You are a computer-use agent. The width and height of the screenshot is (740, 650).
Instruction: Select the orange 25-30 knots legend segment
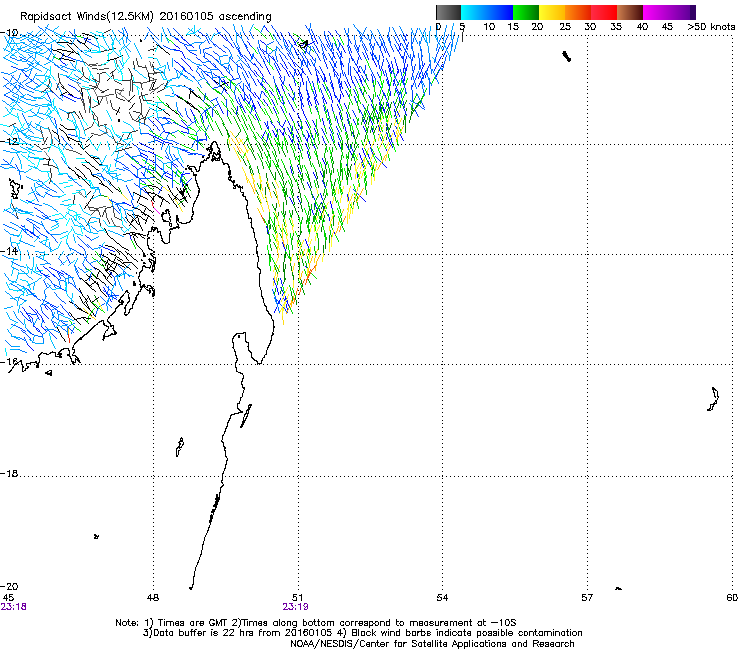[x=578, y=12]
